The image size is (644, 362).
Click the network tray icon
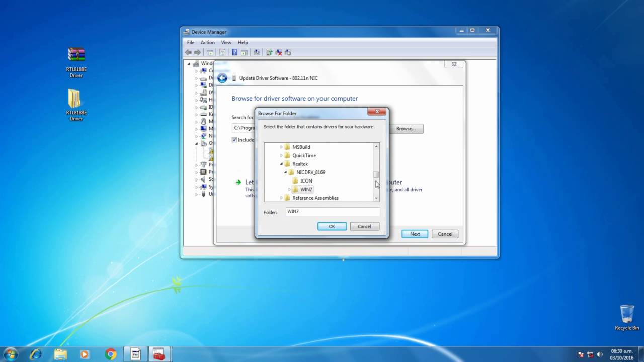590,354
